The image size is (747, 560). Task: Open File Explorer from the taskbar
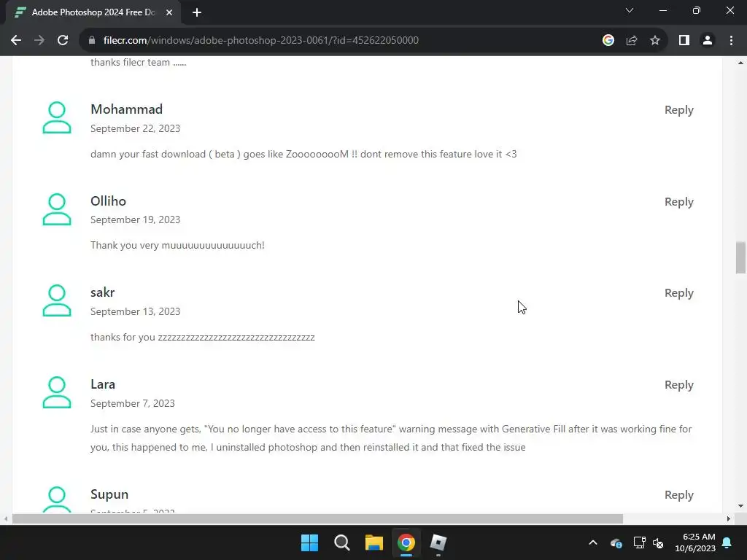pyautogui.click(x=374, y=542)
